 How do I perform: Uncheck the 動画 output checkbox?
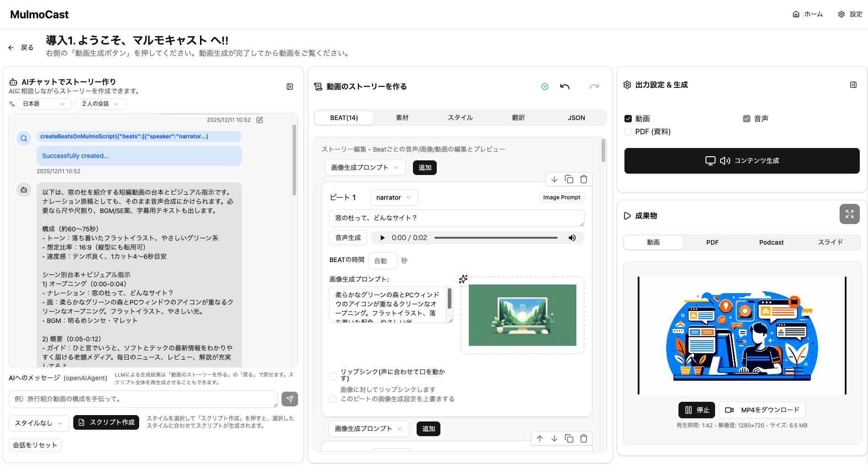(629, 118)
